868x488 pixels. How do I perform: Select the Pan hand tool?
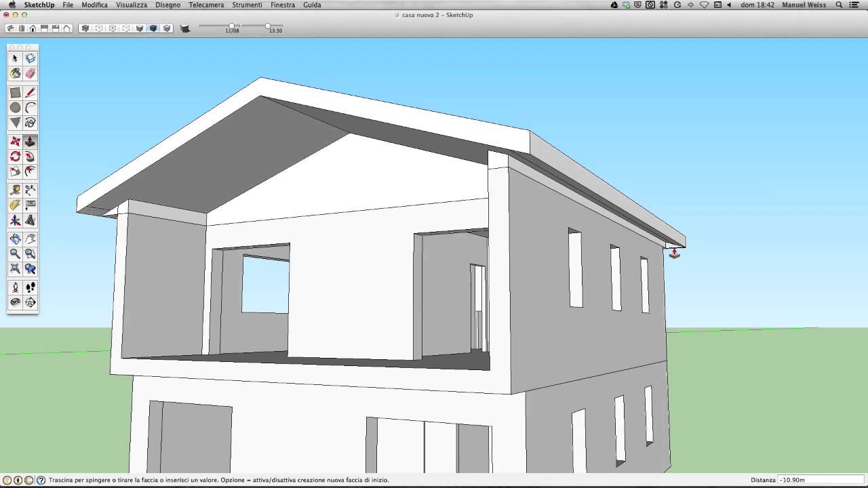pyautogui.click(x=31, y=239)
